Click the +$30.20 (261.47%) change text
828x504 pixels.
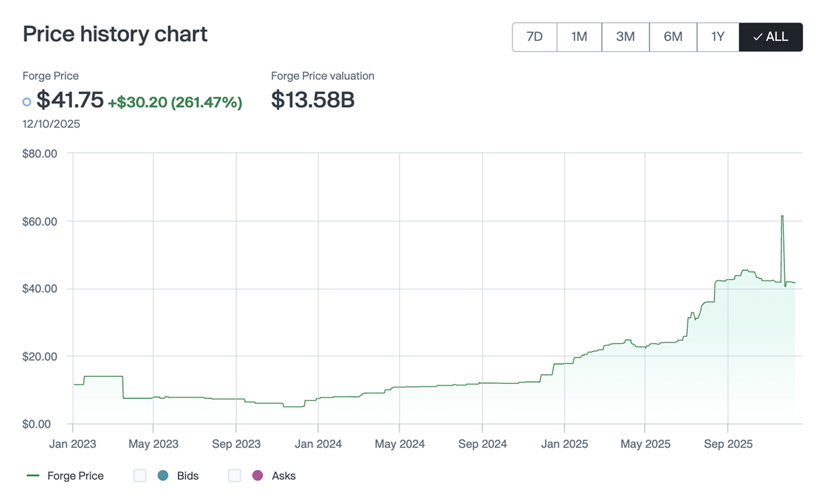pyautogui.click(x=175, y=102)
